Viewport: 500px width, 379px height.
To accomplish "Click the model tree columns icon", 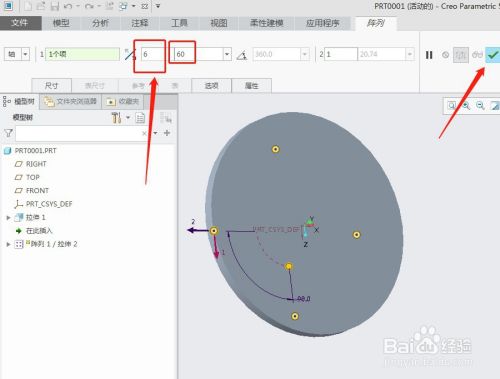I will [x=166, y=117].
